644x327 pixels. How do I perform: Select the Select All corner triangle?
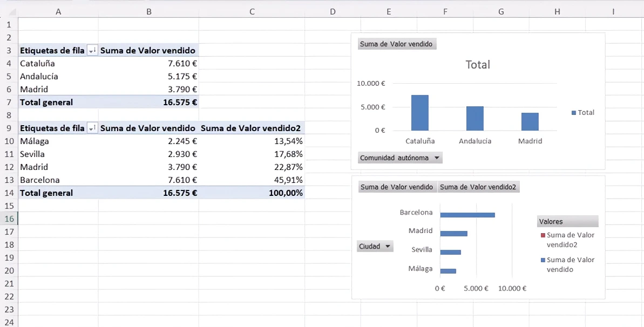coord(12,12)
